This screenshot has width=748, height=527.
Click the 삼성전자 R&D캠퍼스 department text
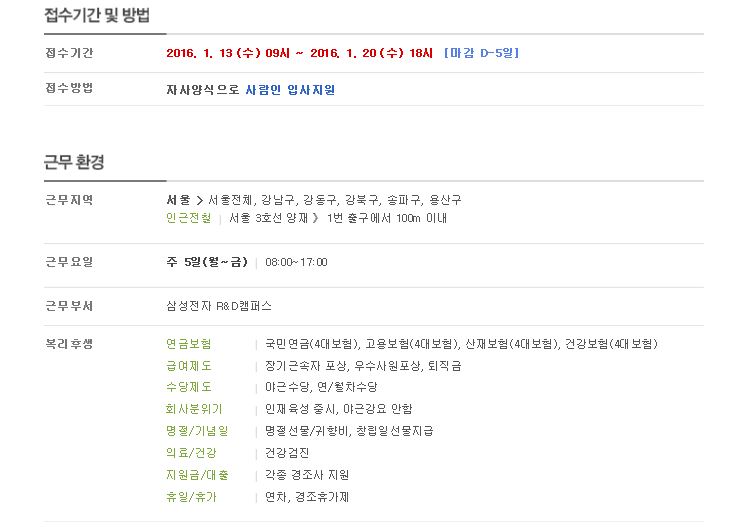218,306
